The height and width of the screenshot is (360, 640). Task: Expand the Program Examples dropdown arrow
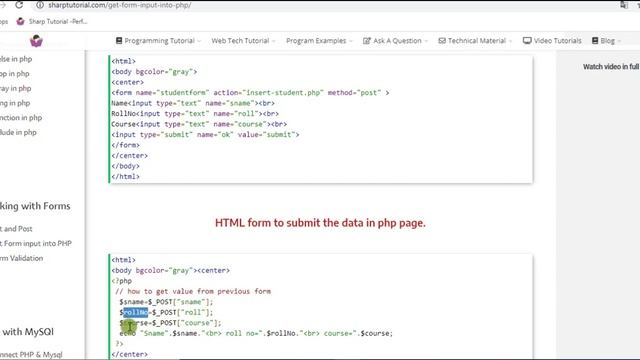[x=351, y=41]
